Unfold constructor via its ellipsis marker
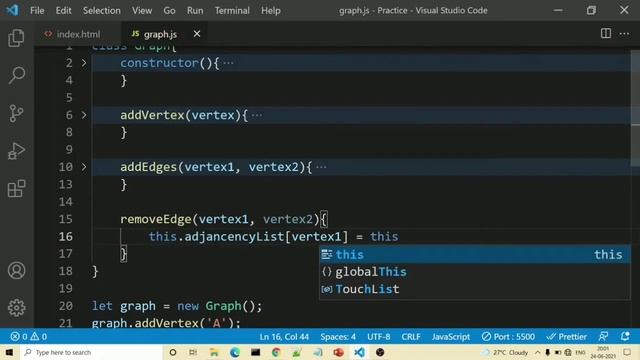The image size is (640, 360). (229, 63)
